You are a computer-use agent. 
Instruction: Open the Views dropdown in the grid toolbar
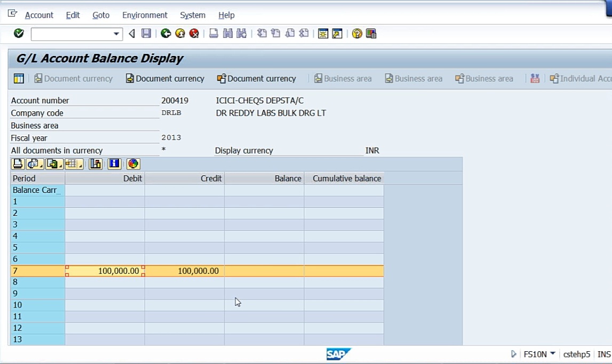35,164
